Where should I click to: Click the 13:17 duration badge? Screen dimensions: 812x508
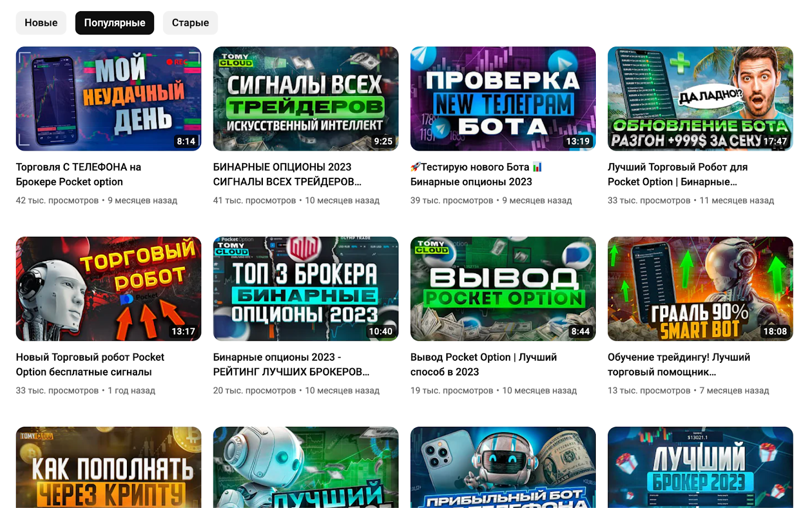[x=183, y=331]
